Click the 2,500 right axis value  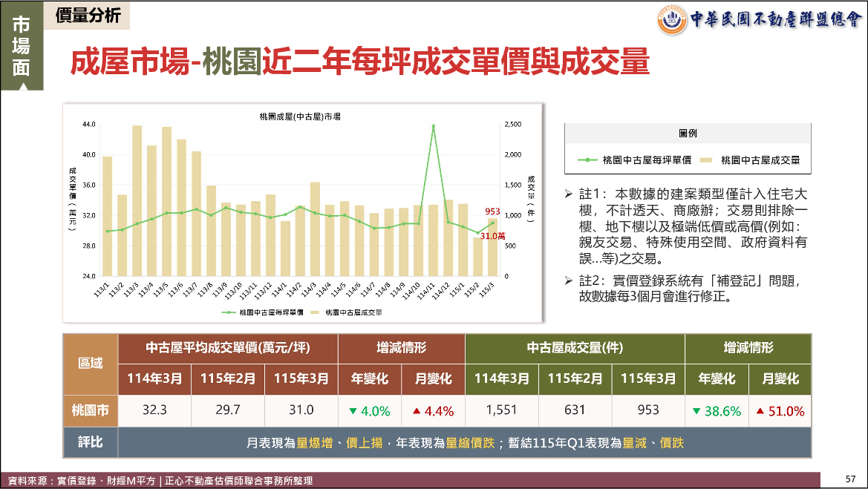[513, 125]
